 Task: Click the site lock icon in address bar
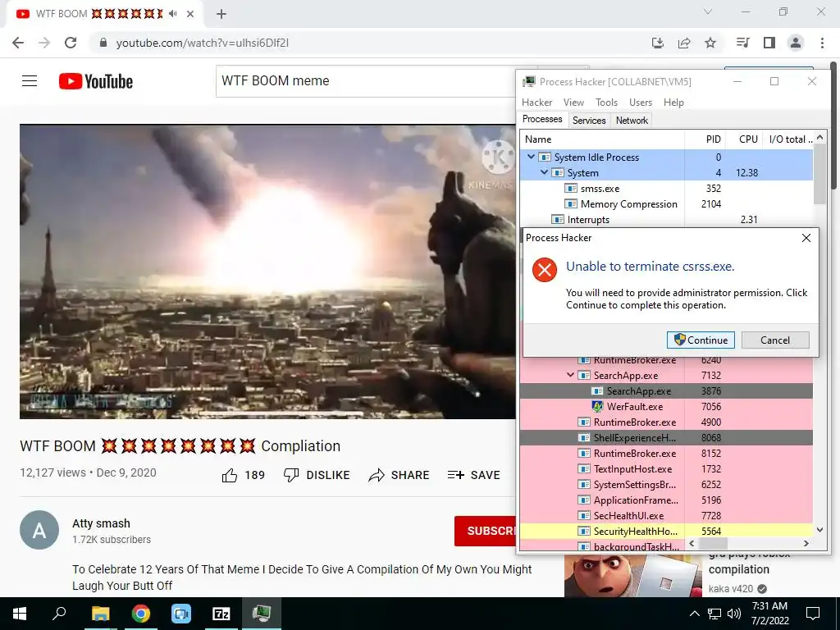pyautogui.click(x=103, y=43)
